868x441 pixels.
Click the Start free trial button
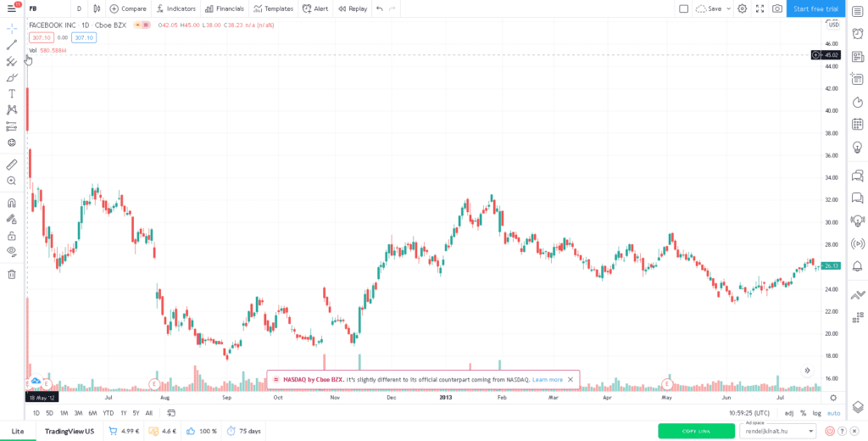(815, 8)
